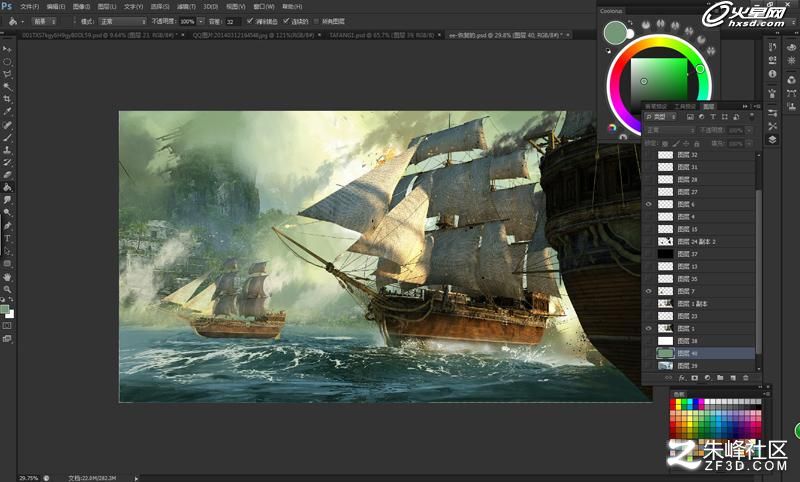Toggle the contiguous checkbox in options bar
800x482 pixels.
click(286, 21)
